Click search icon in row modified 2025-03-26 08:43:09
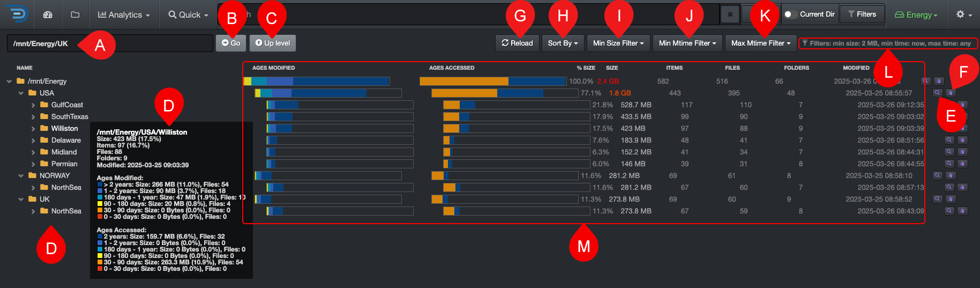980x288 pixels. [x=949, y=211]
